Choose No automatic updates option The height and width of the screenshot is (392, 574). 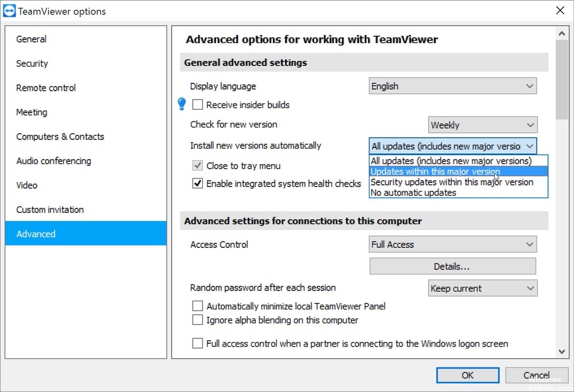[413, 193]
